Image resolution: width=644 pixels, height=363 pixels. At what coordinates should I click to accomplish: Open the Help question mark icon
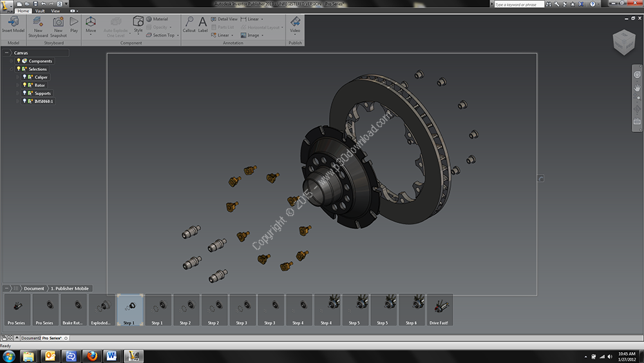click(x=592, y=4)
